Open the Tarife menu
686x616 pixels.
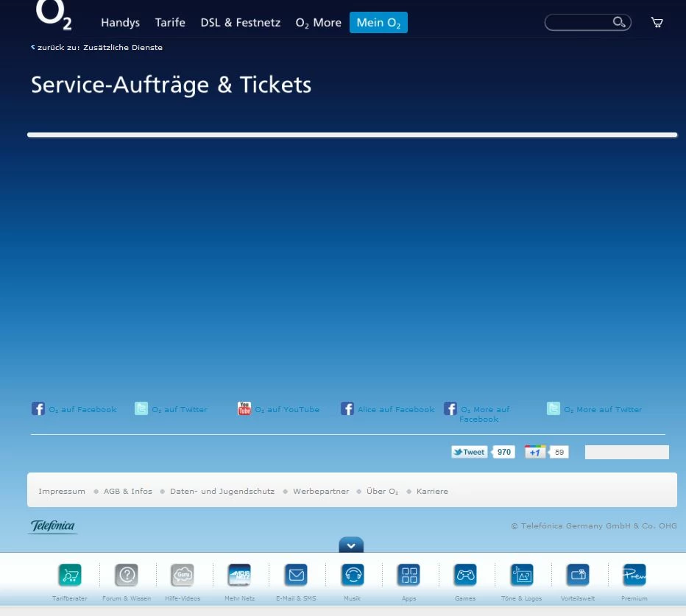click(x=170, y=23)
